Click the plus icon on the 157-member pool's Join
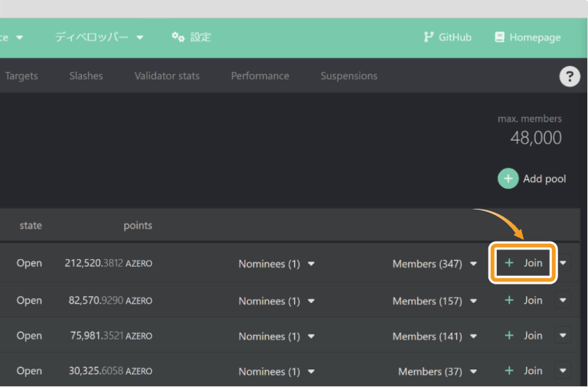The height and width of the screenshot is (387, 588). tap(509, 300)
